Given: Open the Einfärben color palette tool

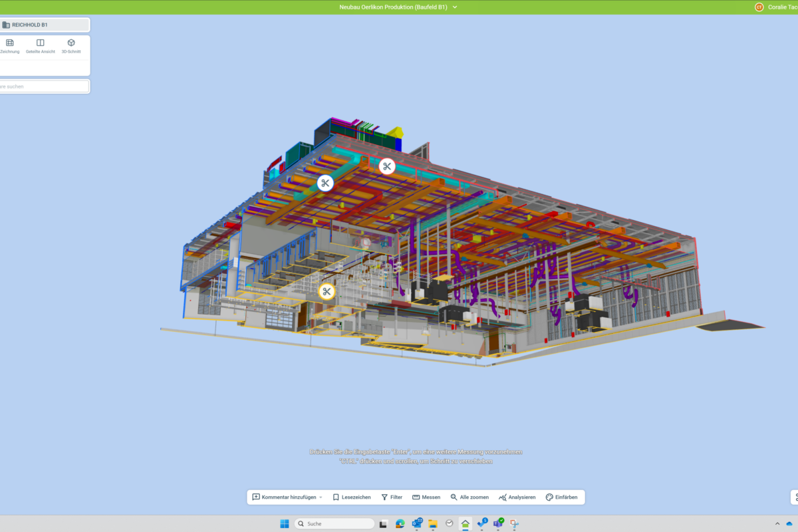Looking at the screenshot, I should pos(561,497).
